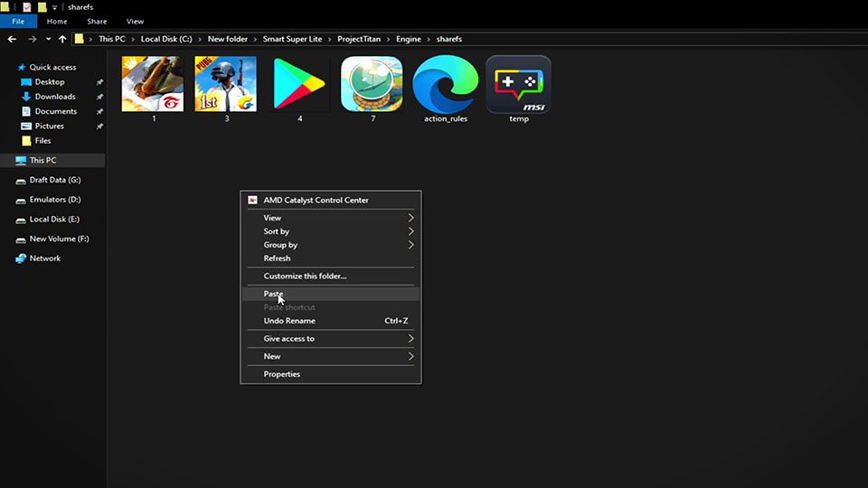Viewport: 868px width, 488px height.
Task: Navigate to New folder breadcrumb
Action: point(228,39)
